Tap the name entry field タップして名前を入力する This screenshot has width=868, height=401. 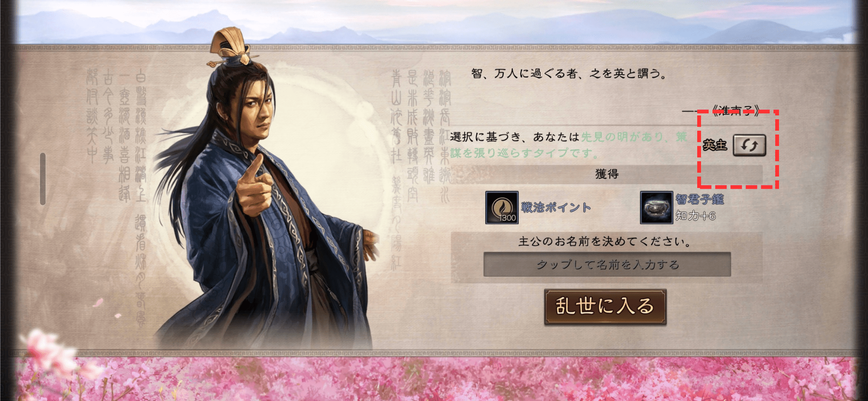(x=607, y=264)
